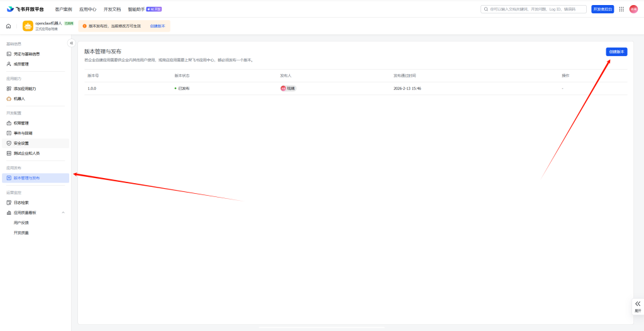Screen dimensions: 644x331
Task: Select 添加应用能力 in sidebar
Action: pos(35,88)
